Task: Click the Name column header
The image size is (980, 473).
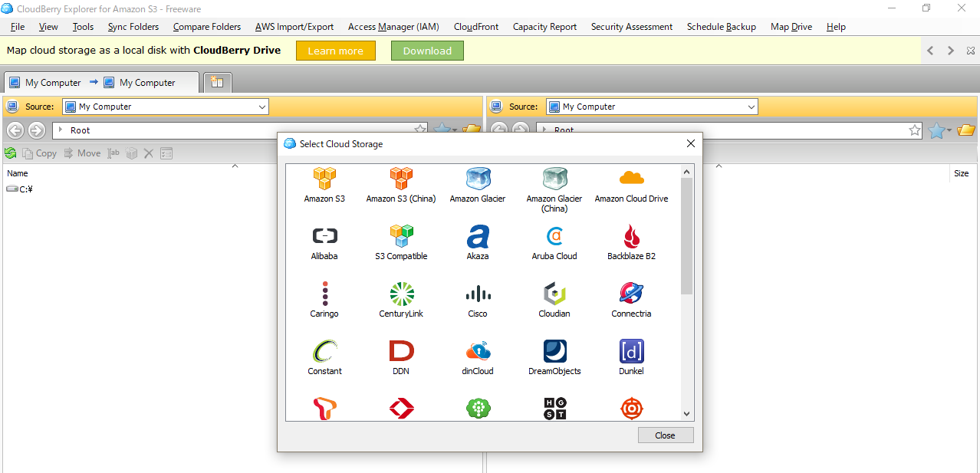Action: (x=18, y=174)
